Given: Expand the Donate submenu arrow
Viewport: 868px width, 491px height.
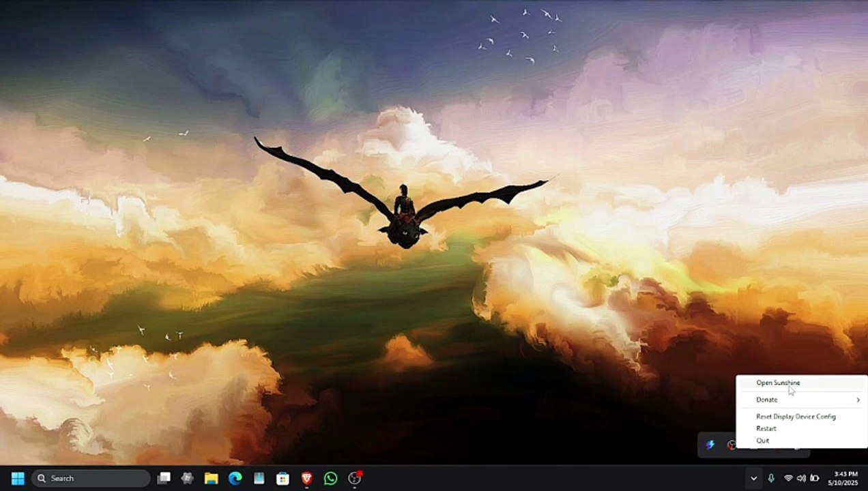Looking at the screenshot, I should [858, 400].
